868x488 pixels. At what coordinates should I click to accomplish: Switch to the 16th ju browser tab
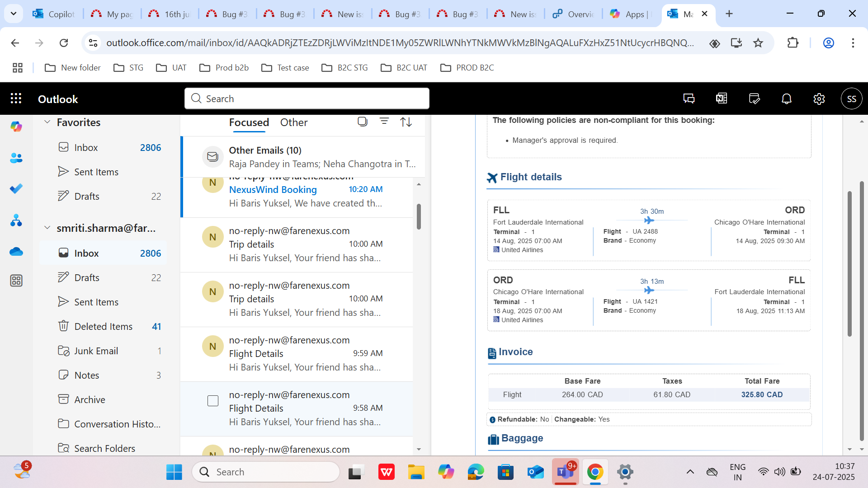[x=170, y=14]
